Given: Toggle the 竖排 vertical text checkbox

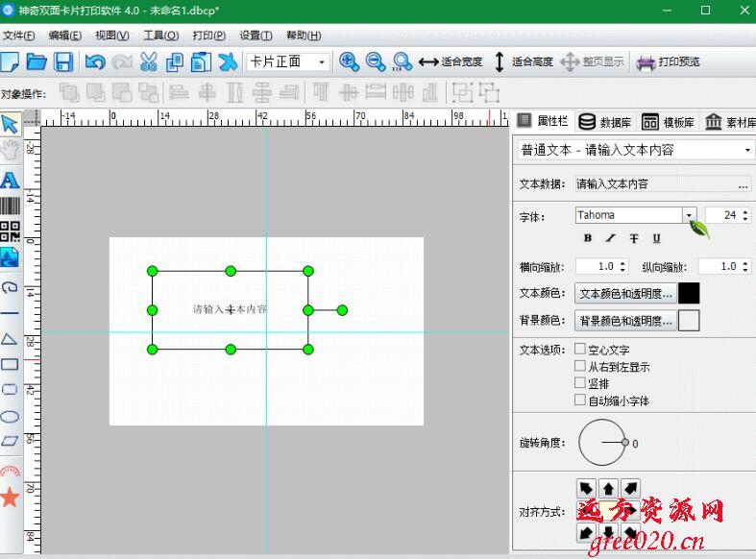Looking at the screenshot, I should pos(580,383).
